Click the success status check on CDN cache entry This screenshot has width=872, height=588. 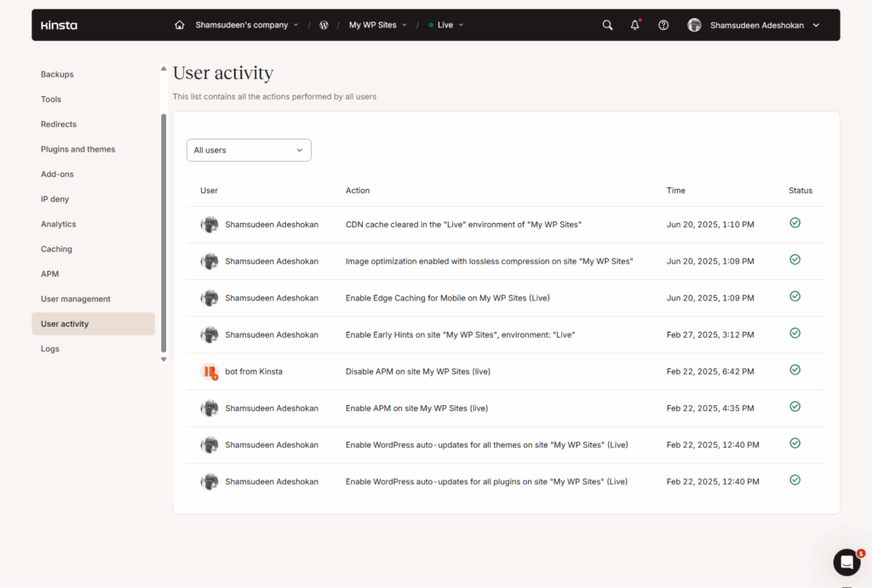[795, 222]
